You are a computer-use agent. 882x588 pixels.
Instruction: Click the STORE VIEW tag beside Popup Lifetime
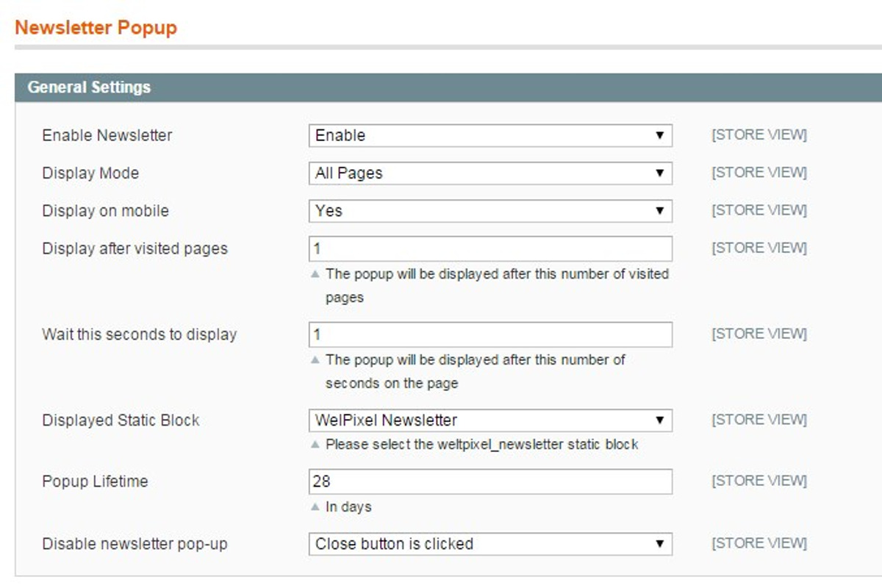tap(759, 481)
